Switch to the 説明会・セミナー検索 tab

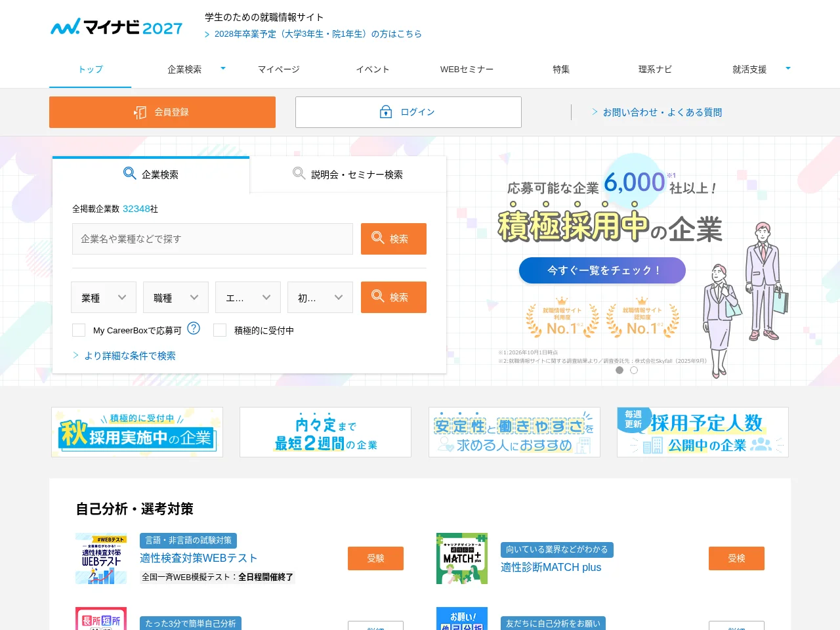coord(348,175)
